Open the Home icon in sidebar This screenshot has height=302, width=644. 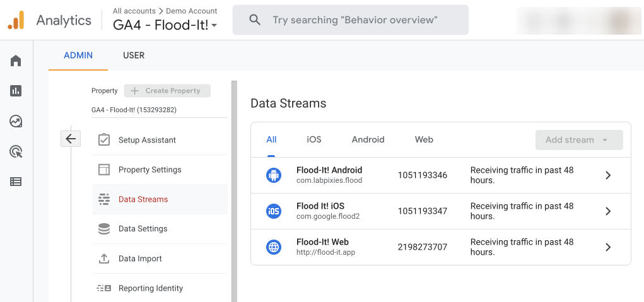[16, 61]
